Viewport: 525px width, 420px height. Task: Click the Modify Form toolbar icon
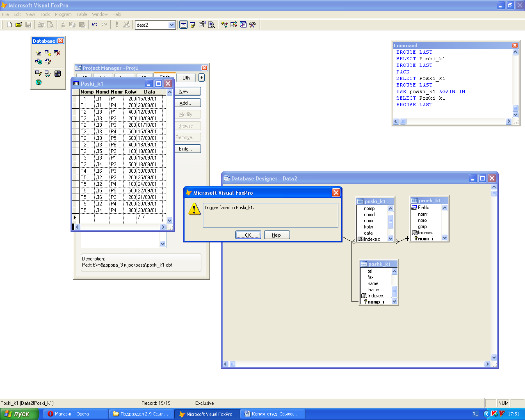coord(126,25)
